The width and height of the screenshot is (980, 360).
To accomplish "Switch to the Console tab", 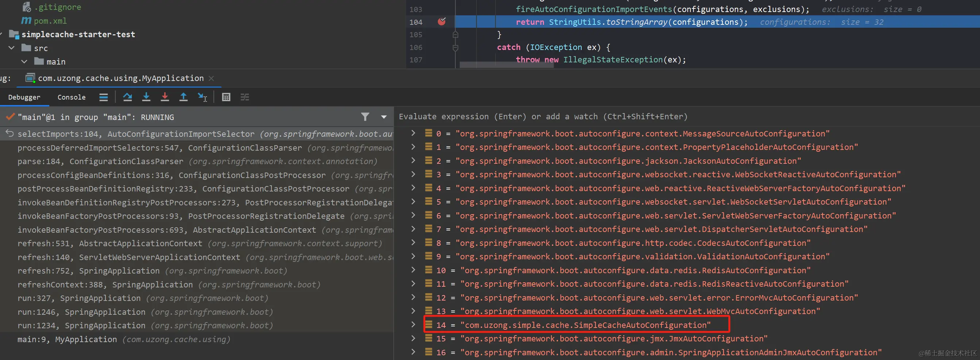I will [72, 97].
